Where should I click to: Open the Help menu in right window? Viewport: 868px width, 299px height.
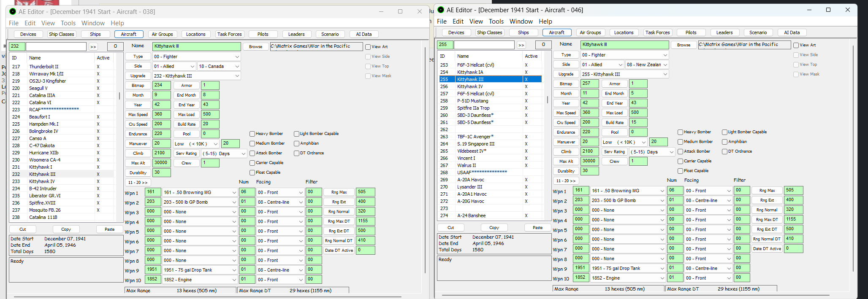[x=545, y=22]
